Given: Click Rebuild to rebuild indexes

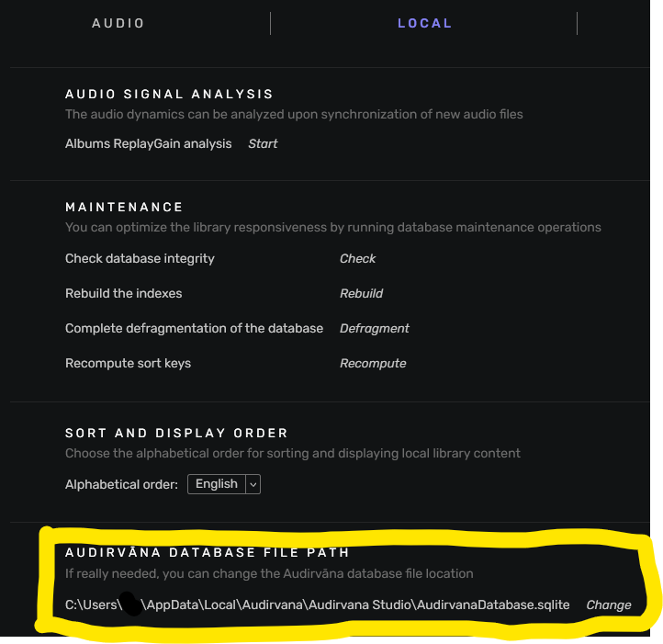Looking at the screenshot, I should [361, 293].
